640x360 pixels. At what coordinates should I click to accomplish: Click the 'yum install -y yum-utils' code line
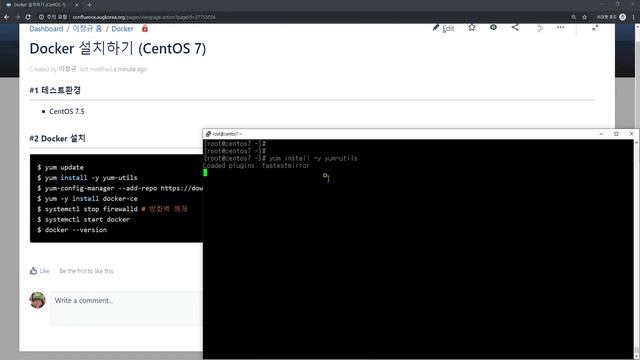pos(87,178)
